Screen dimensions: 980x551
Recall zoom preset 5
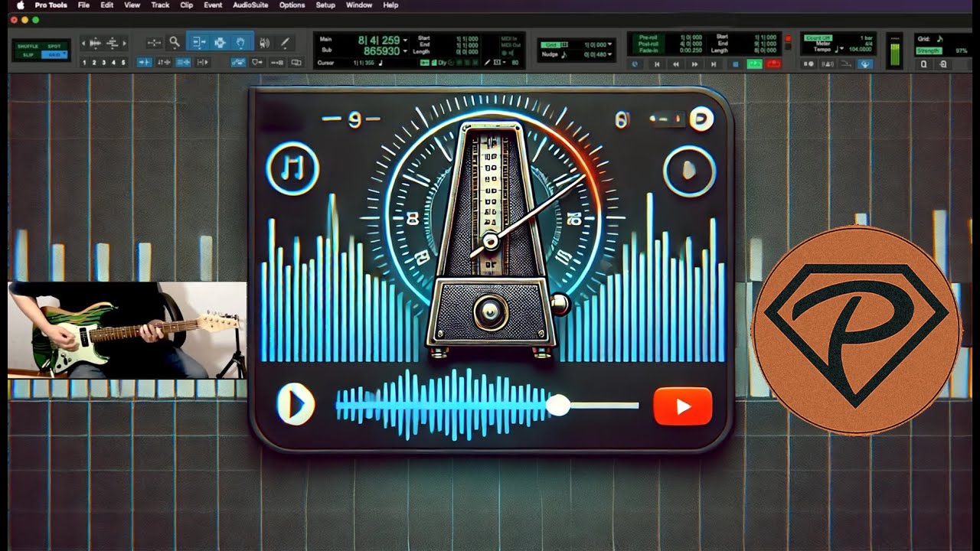pyautogui.click(x=123, y=63)
